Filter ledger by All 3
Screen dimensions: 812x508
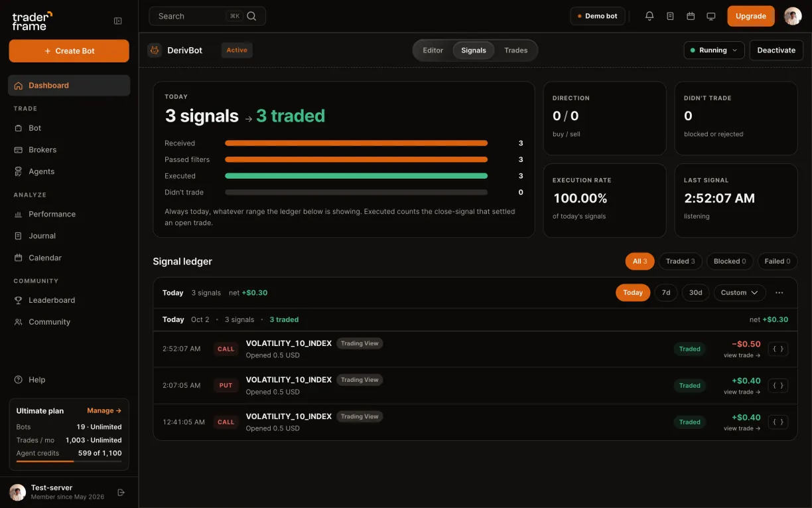[x=640, y=262]
